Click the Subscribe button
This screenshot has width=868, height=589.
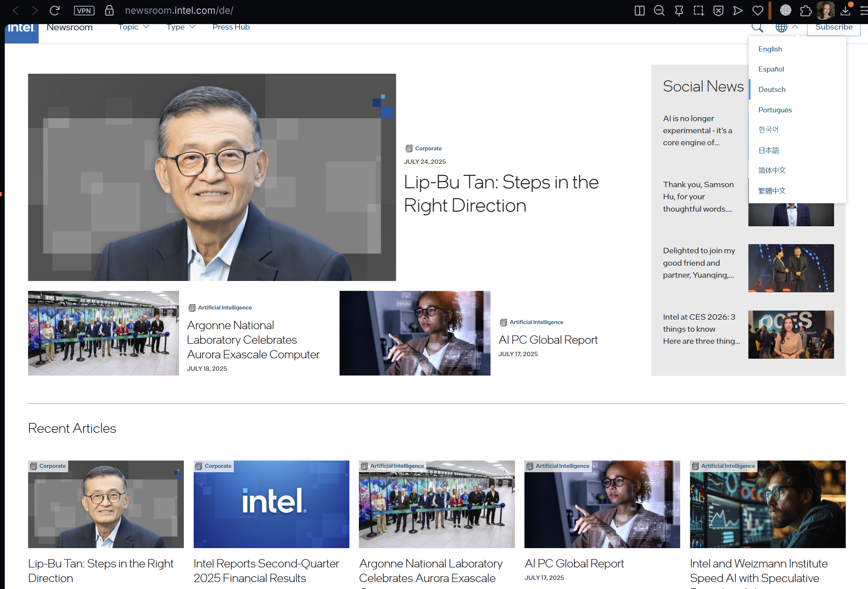point(833,27)
